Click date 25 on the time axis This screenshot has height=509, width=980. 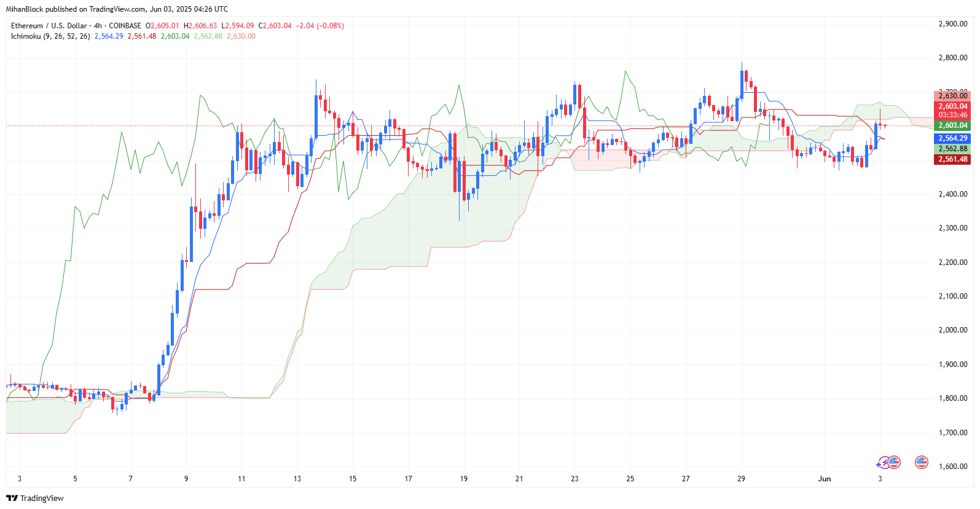pyautogui.click(x=630, y=479)
